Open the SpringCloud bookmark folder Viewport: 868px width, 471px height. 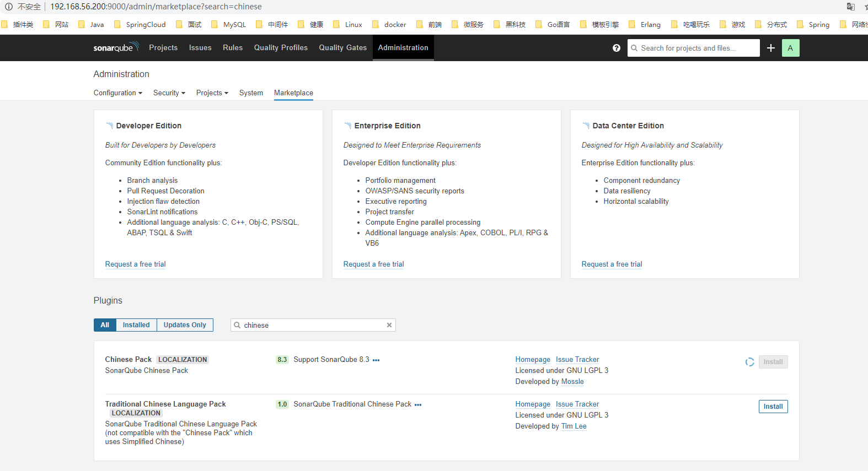coord(140,24)
